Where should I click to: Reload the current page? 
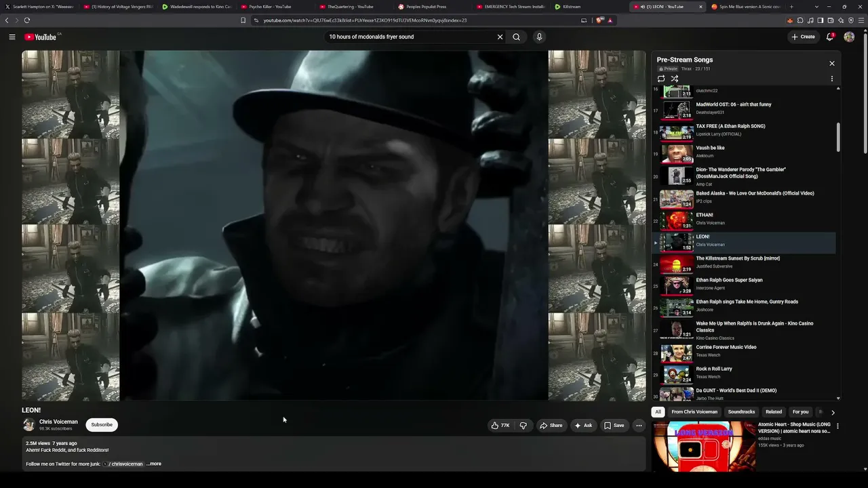coord(27,20)
